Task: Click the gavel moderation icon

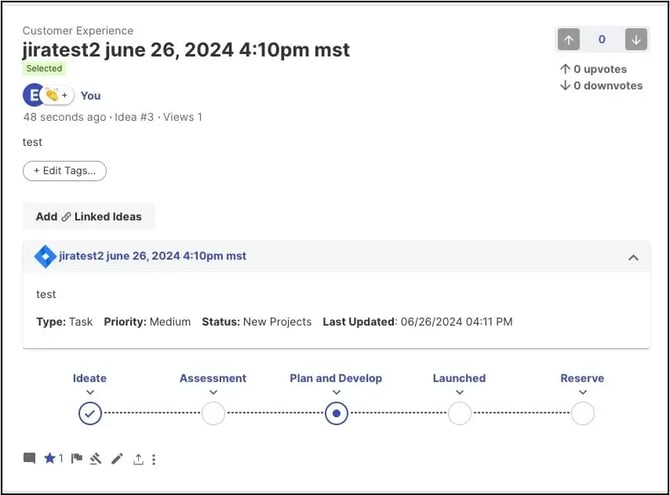Action: pos(97,459)
